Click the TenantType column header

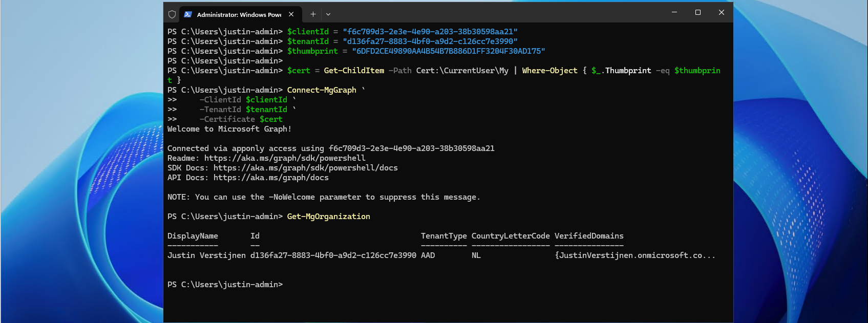(x=444, y=236)
